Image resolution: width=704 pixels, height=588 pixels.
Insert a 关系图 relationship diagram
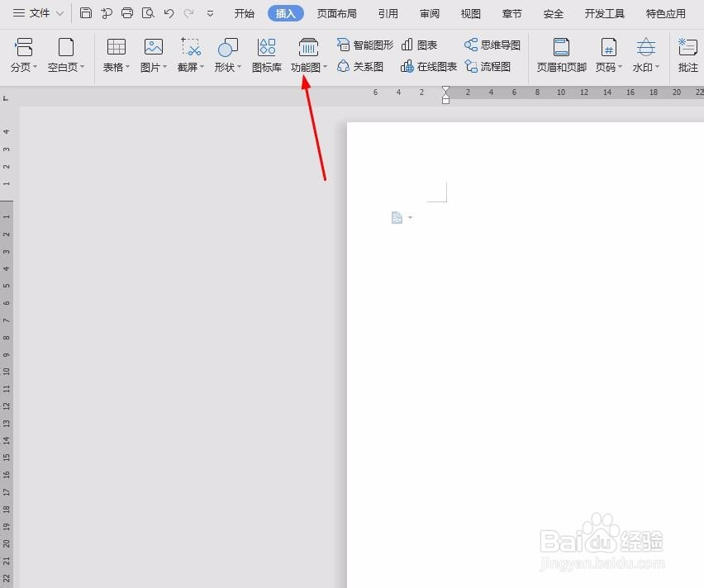360,67
